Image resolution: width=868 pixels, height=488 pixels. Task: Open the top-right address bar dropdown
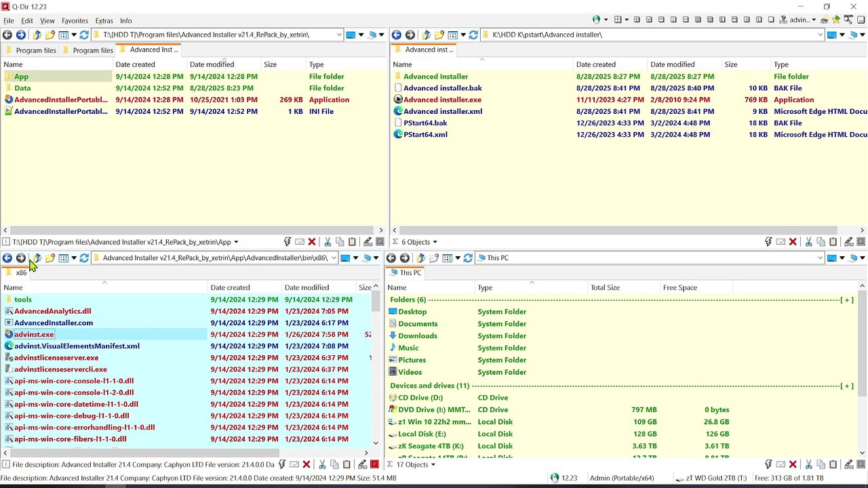click(820, 35)
